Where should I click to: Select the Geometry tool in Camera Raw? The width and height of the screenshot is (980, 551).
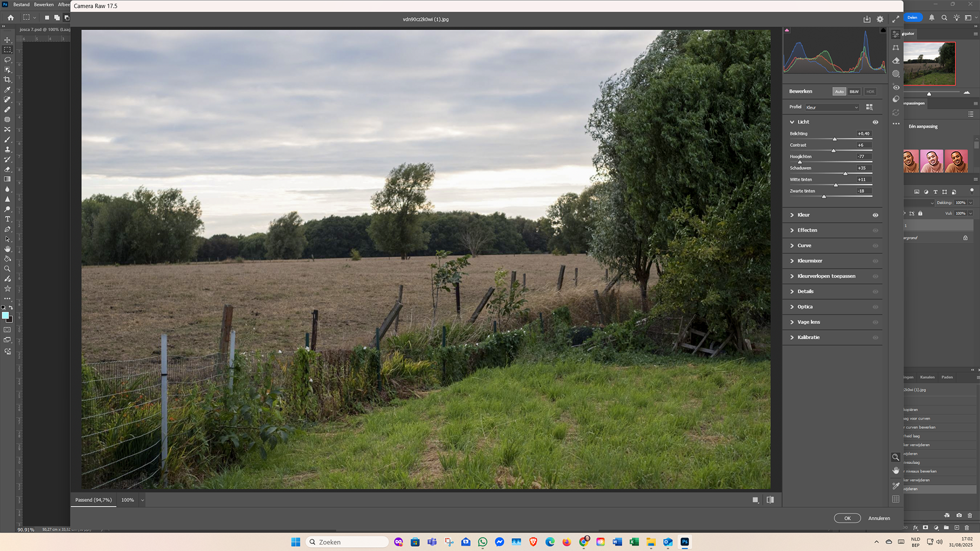[x=896, y=48]
